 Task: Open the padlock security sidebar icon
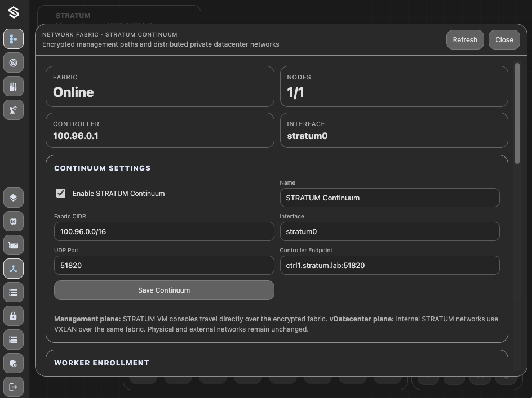click(x=13, y=316)
